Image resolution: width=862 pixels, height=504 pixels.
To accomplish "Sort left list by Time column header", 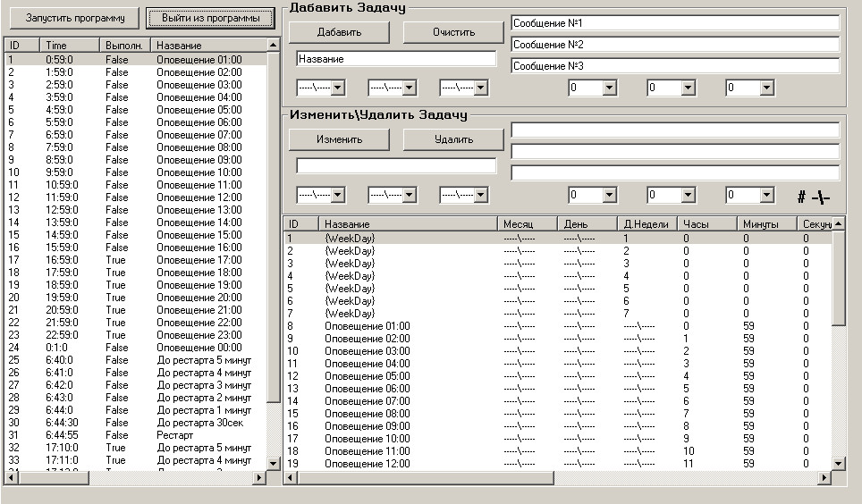I will click(x=70, y=45).
